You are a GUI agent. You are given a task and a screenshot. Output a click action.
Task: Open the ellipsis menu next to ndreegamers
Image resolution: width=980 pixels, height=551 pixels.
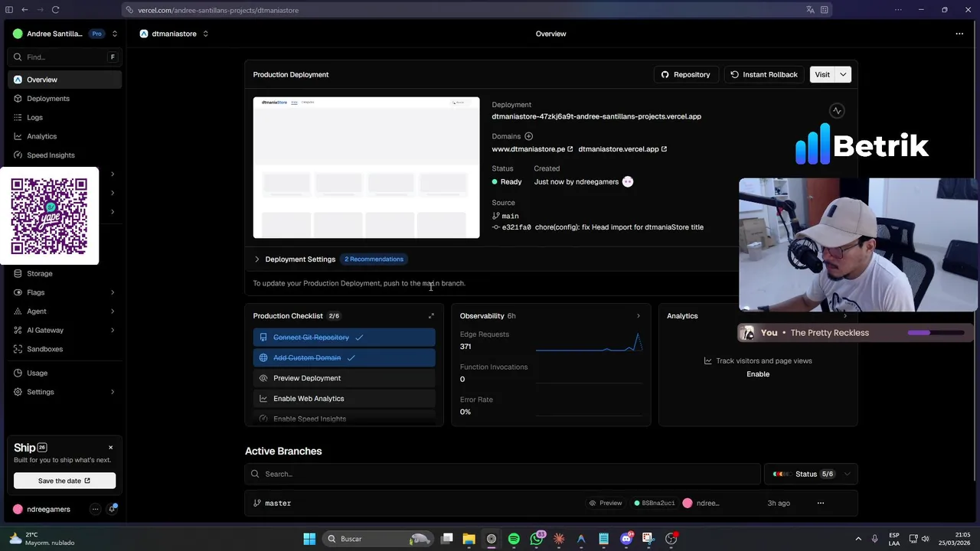click(x=95, y=509)
